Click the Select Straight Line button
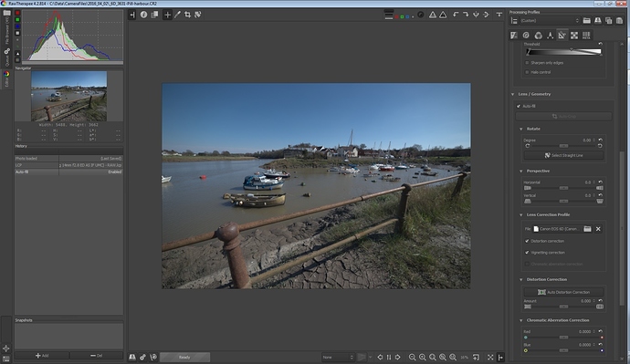The width and height of the screenshot is (630, 364). pyautogui.click(x=563, y=155)
